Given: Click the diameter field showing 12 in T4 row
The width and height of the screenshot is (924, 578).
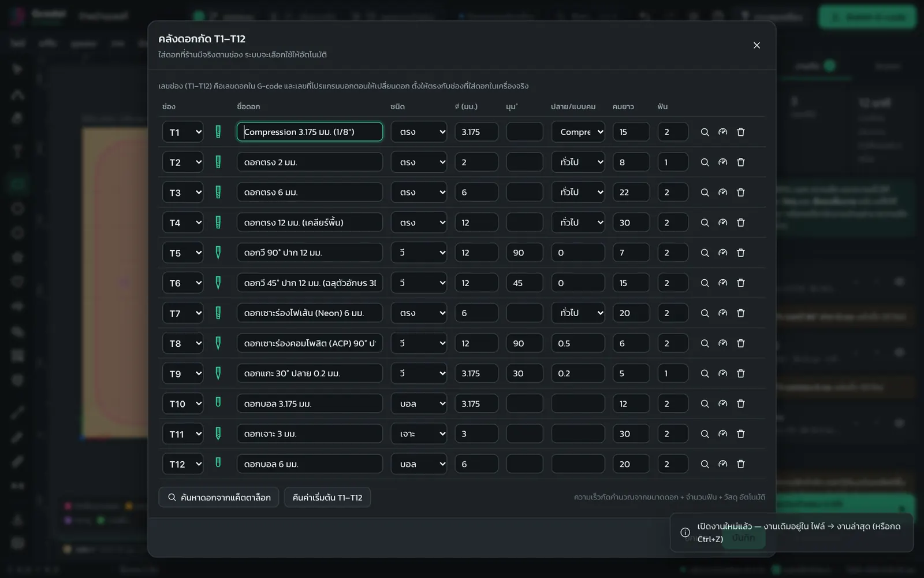Looking at the screenshot, I should point(476,223).
